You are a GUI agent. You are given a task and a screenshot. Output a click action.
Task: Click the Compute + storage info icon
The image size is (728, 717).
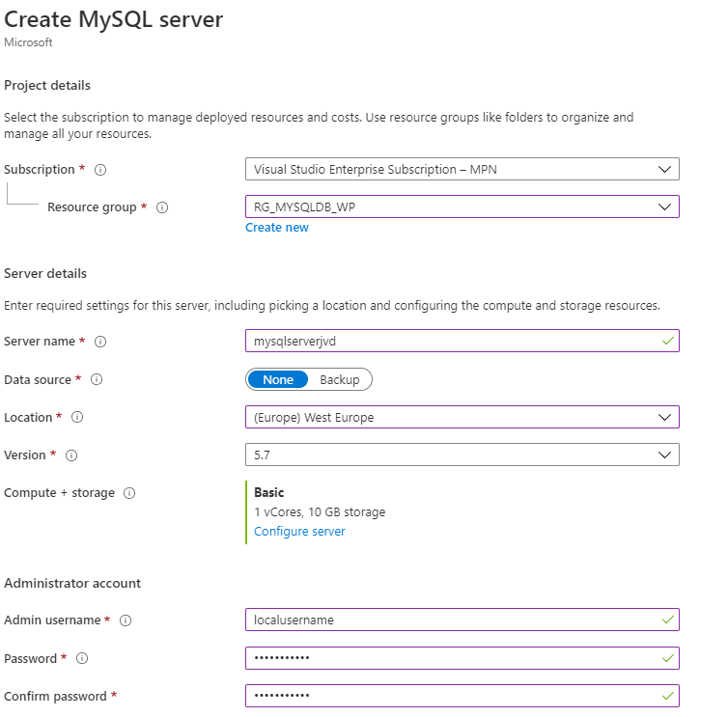pos(129,493)
